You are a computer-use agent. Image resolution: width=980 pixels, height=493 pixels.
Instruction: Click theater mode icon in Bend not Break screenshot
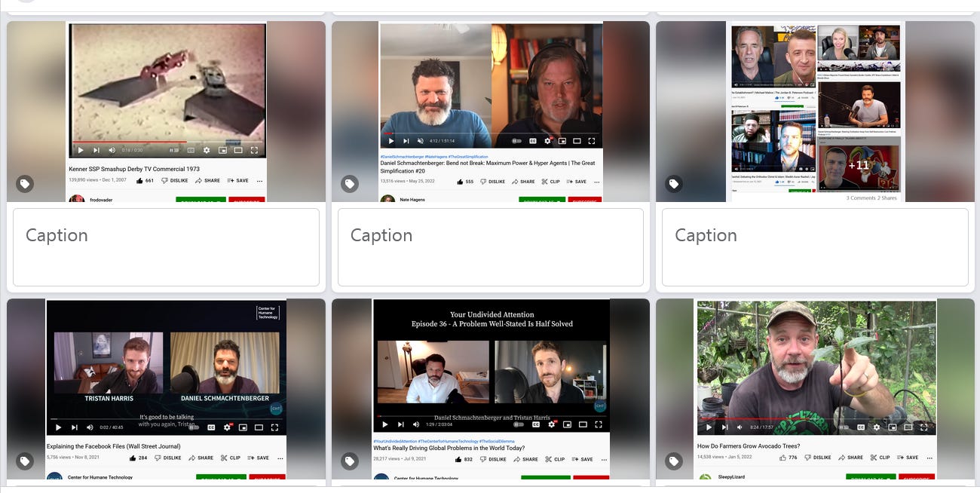coord(577,140)
